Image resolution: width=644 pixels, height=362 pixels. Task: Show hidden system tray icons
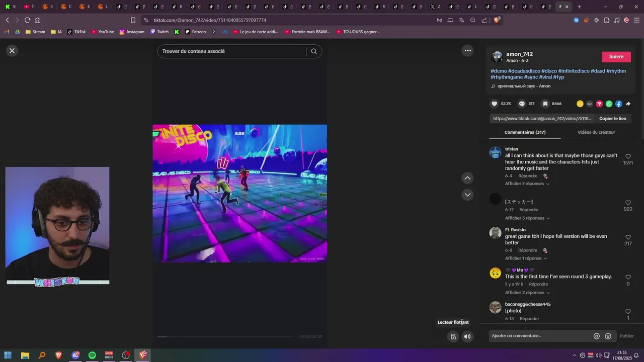point(575,355)
